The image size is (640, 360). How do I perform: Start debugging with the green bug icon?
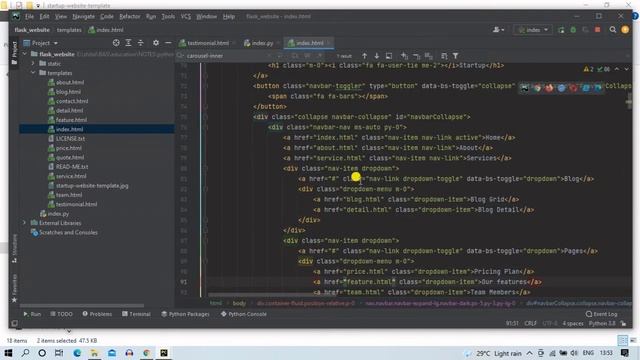click(573, 30)
